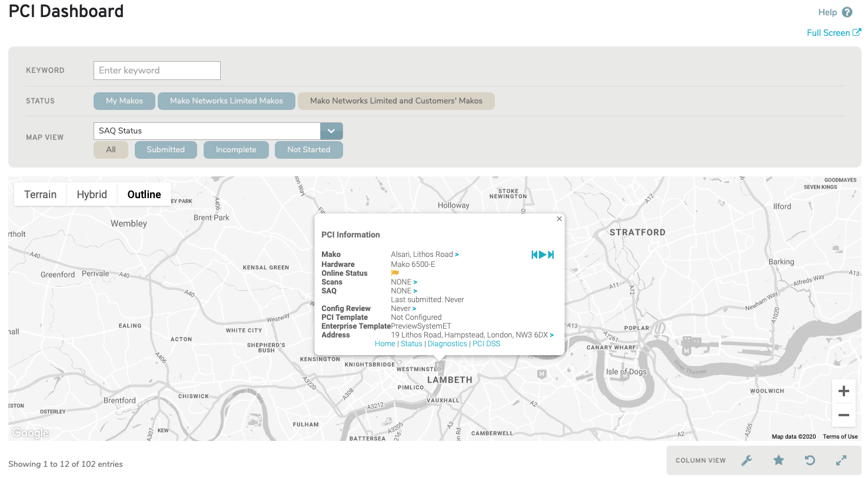The image size is (868, 478).
Task: Zoom out on the map
Action: [x=843, y=415]
